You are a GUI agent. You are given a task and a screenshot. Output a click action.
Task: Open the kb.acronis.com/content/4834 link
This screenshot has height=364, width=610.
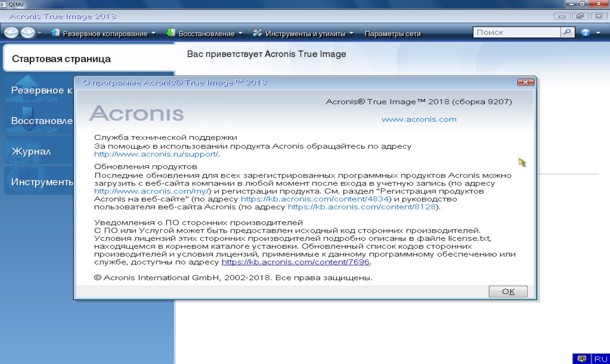click(x=315, y=199)
